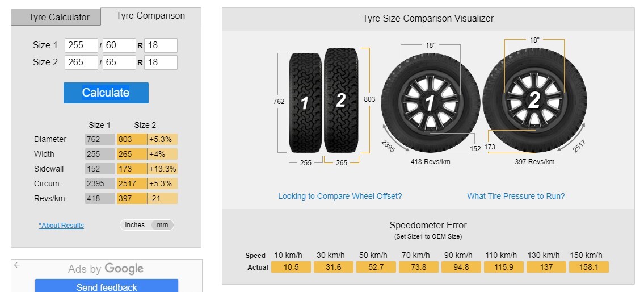Viewport: 644px width, 292px height.
Task: Open Looking to Compare Wheel Offset link
Action: click(x=340, y=196)
